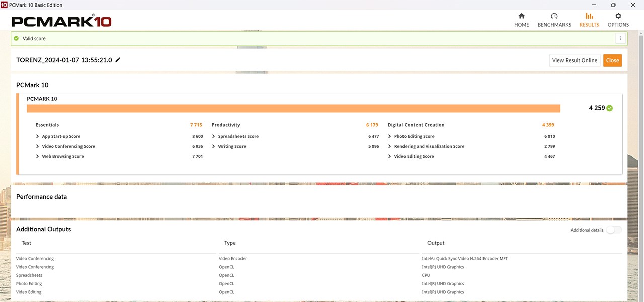Click the Additional Outputs heading
Viewport: 644px width, 302px height.
(44, 229)
